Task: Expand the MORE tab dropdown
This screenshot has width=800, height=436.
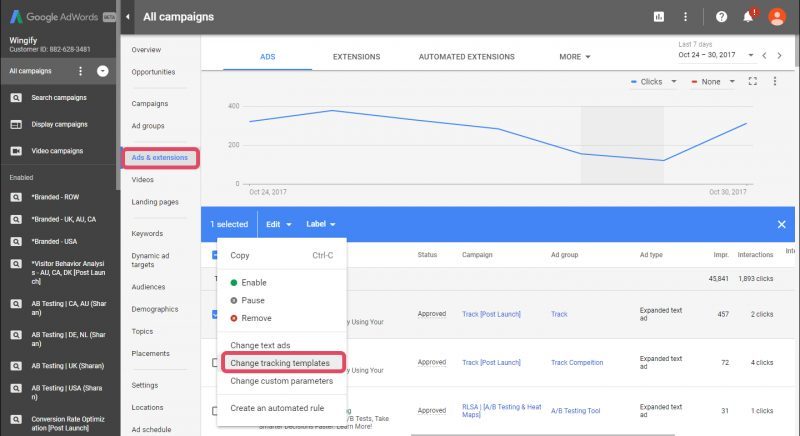Action: tap(575, 57)
